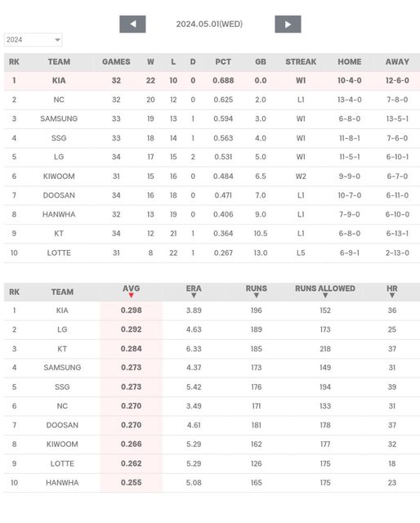This screenshot has height=523, width=420.
Task: Click the AWAY column header
Action: 397,62
